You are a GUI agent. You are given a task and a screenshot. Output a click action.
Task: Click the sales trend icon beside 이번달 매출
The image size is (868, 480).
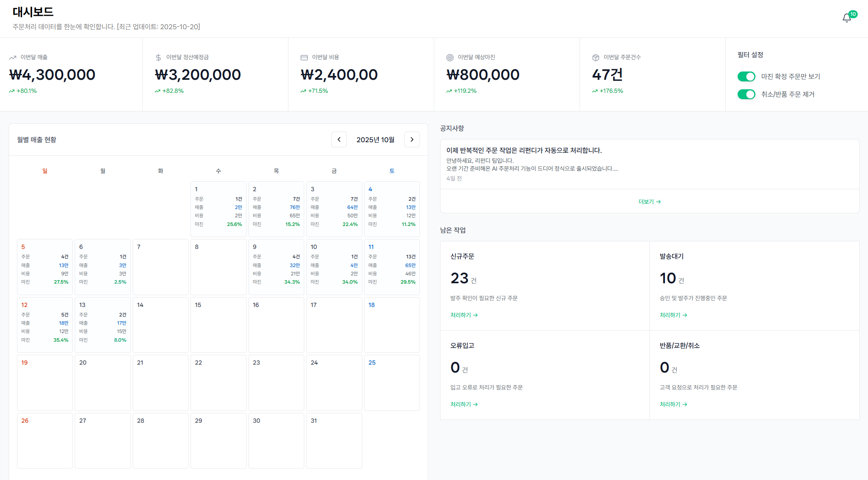pos(13,57)
